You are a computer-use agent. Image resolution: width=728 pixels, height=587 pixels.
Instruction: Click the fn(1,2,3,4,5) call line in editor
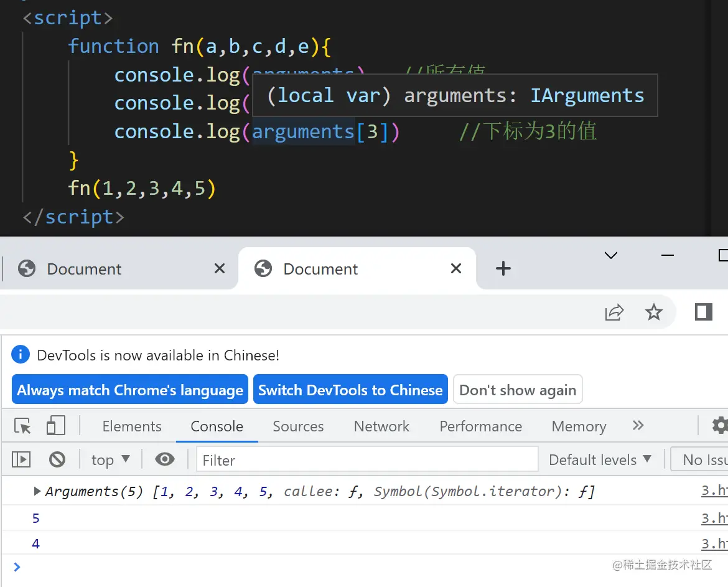[142, 188]
